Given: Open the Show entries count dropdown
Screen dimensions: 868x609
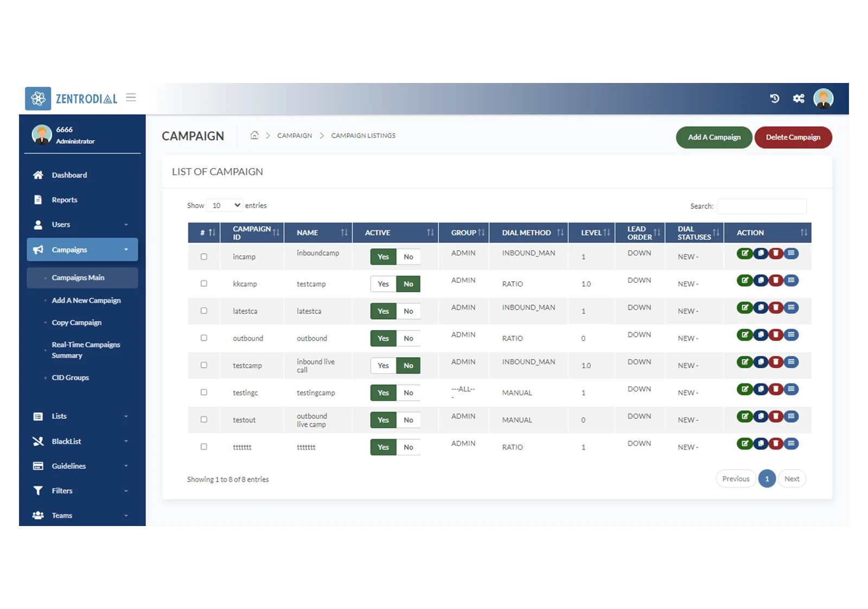Looking at the screenshot, I should click(225, 206).
